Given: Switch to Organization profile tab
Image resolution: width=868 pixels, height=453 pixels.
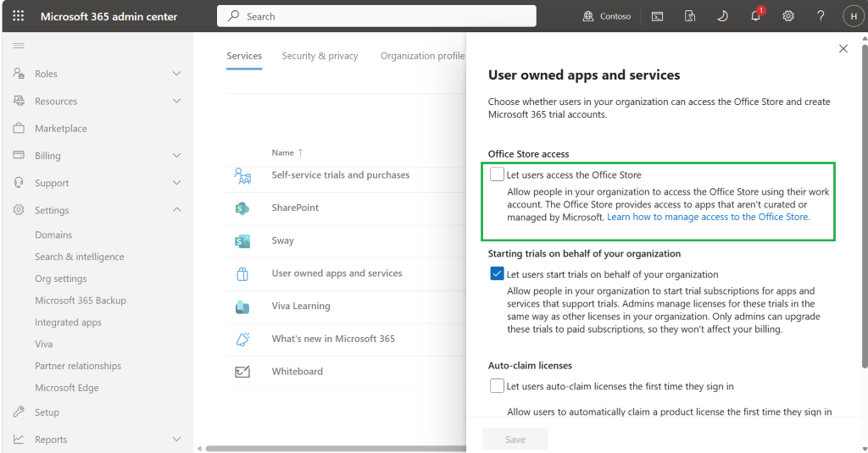Looking at the screenshot, I should (x=422, y=56).
